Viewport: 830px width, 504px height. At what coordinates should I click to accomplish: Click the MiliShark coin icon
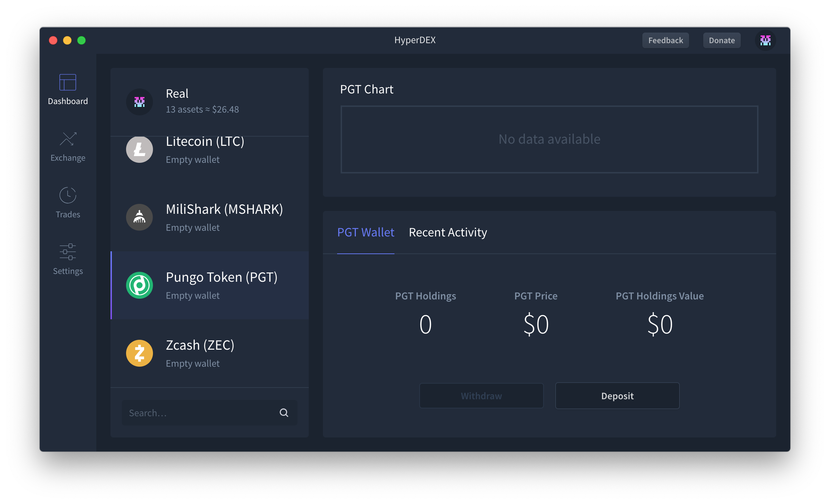click(x=140, y=217)
